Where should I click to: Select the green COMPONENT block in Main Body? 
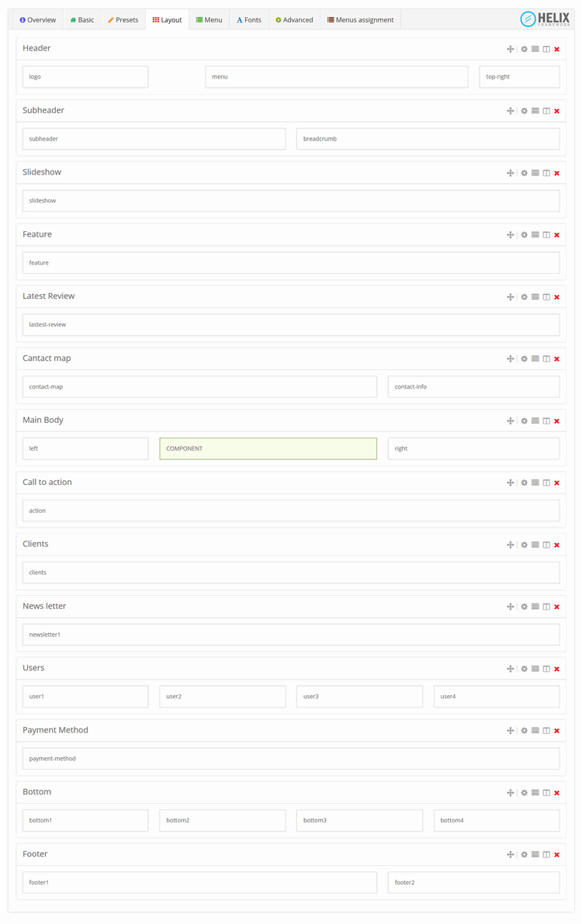click(268, 448)
